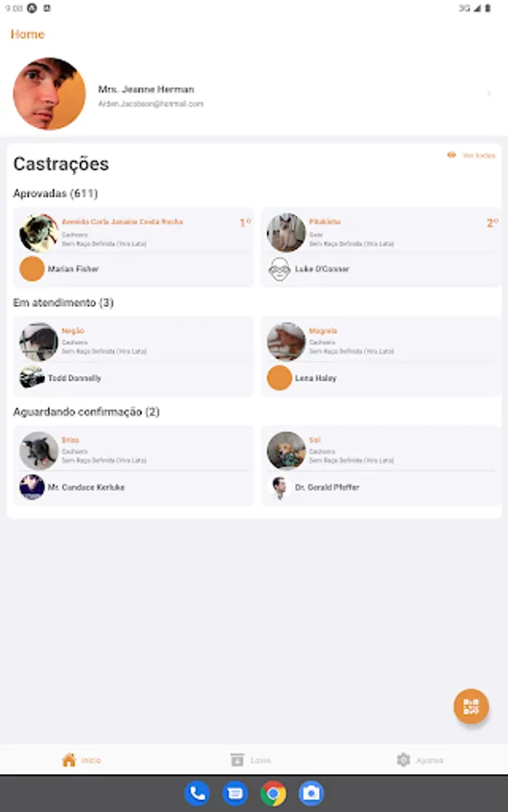Open the Início home tab icon
This screenshot has height=812, width=508.
click(x=69, y=760)
